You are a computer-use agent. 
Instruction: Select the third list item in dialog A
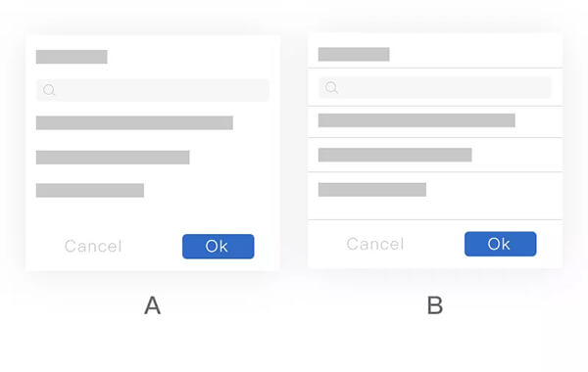point(90,190)
